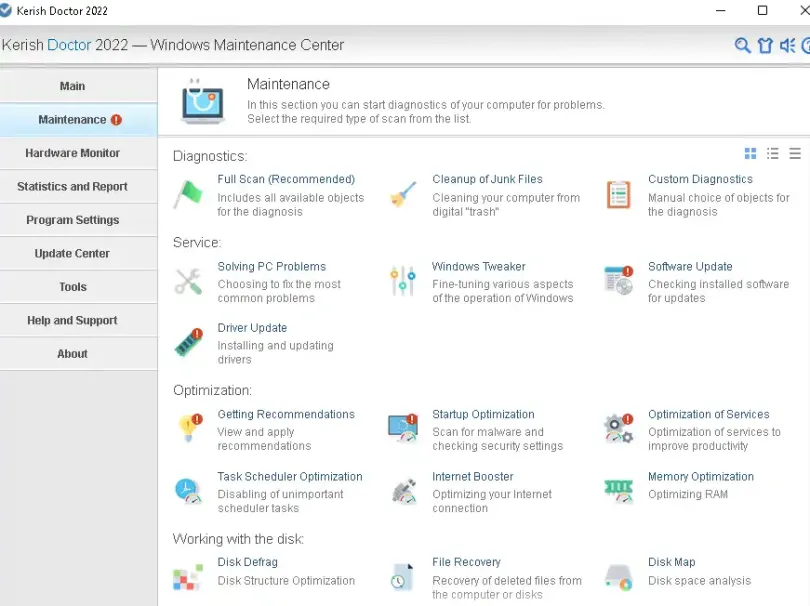
Task: Click the search magnifier icon in header
Action: coord(742,45)
